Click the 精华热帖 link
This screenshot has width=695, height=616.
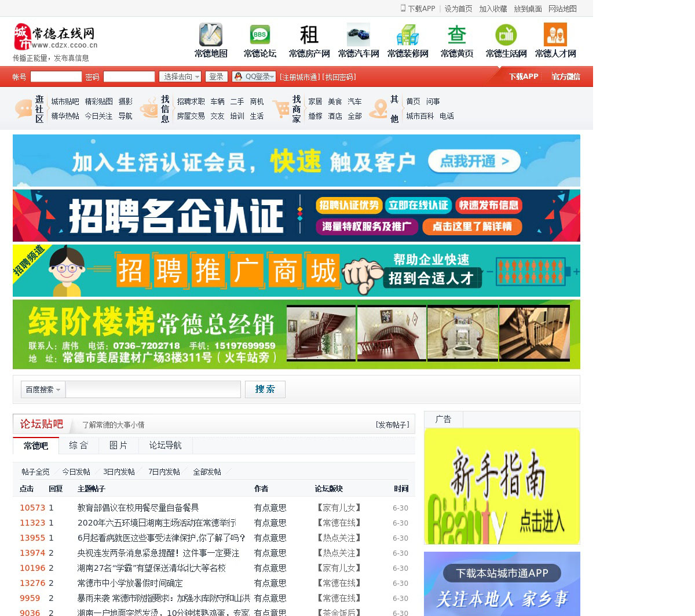point(65,116)
